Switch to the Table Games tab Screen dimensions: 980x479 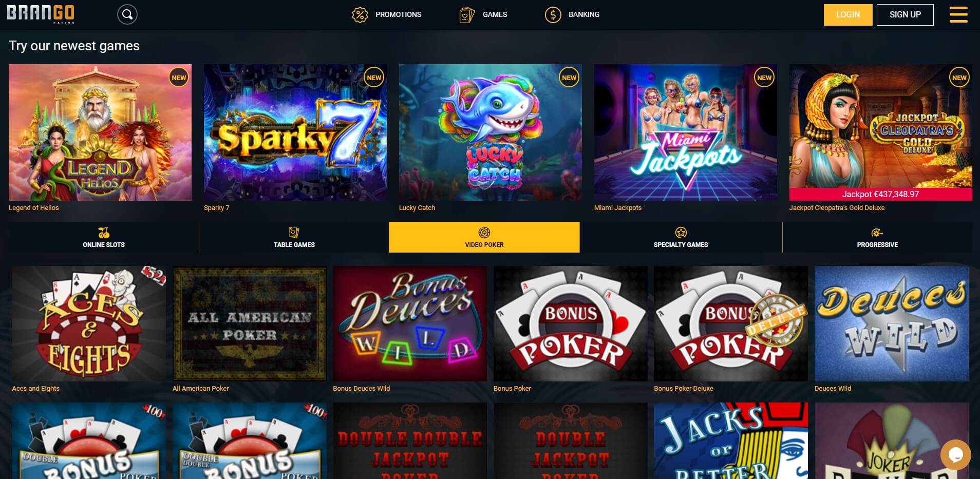(294, 237)
